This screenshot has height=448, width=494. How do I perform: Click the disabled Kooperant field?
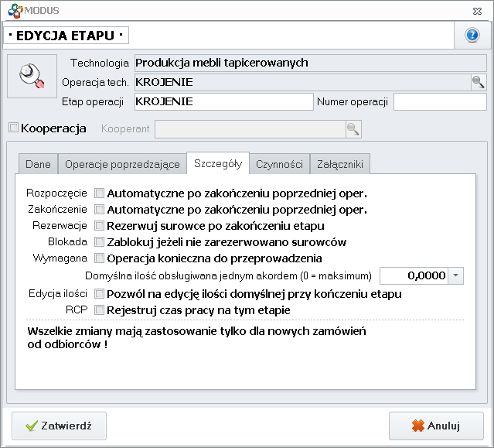coord(250,129)
